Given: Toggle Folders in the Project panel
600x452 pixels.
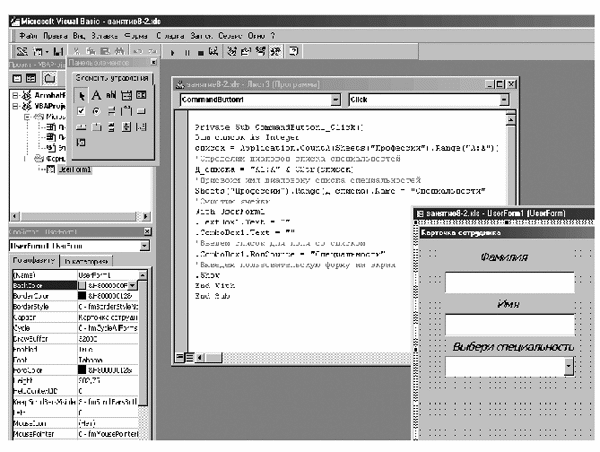Looking at the screenshot, I should 49,78.
